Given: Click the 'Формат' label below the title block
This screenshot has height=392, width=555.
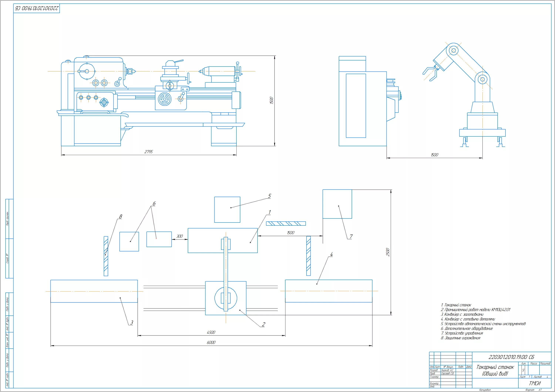Looking at the screenshot, I should [530, 390].
